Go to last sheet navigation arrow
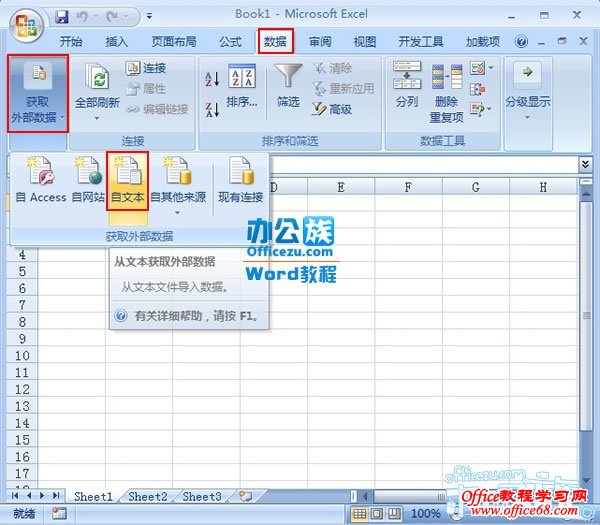This screenshot has height=525, width=600. (56, 496)
